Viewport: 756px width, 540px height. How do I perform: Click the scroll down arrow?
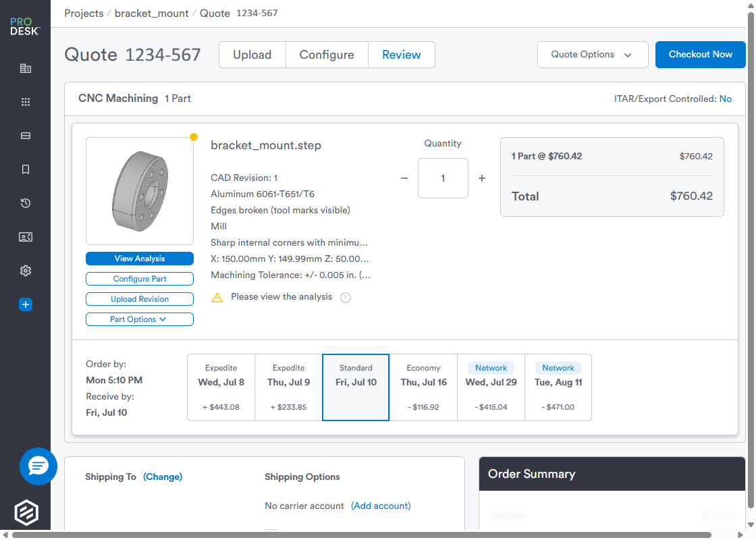pyautogui.click(x=751, y=525)
